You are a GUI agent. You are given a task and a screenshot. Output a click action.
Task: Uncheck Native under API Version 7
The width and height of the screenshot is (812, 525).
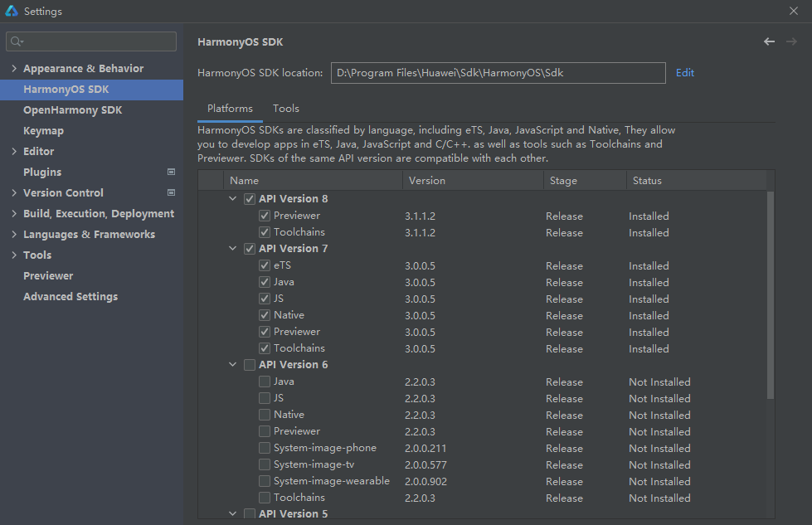pyautogui.click(x=265, y=315)
